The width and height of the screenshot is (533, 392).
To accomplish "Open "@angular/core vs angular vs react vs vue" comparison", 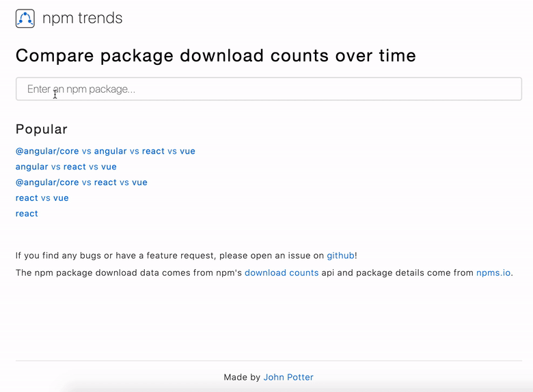I will (x=105, y=151).
